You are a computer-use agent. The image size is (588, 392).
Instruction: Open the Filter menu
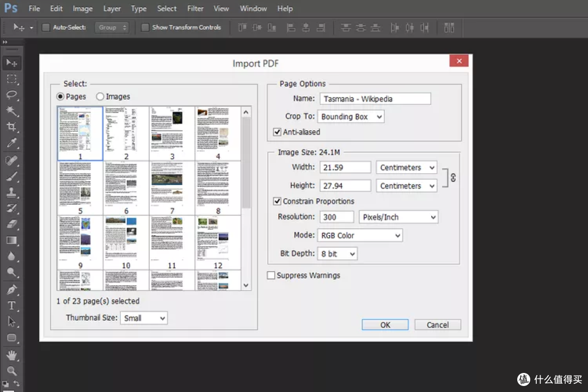click(x=195, y=8)
